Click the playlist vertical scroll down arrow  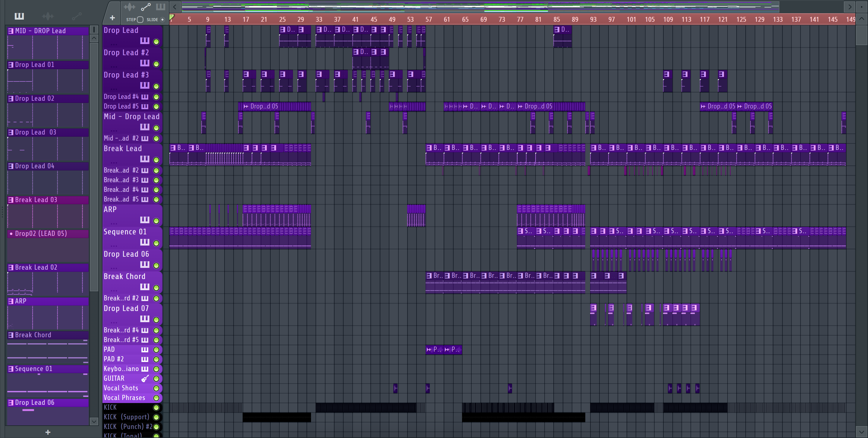(862, 431)
